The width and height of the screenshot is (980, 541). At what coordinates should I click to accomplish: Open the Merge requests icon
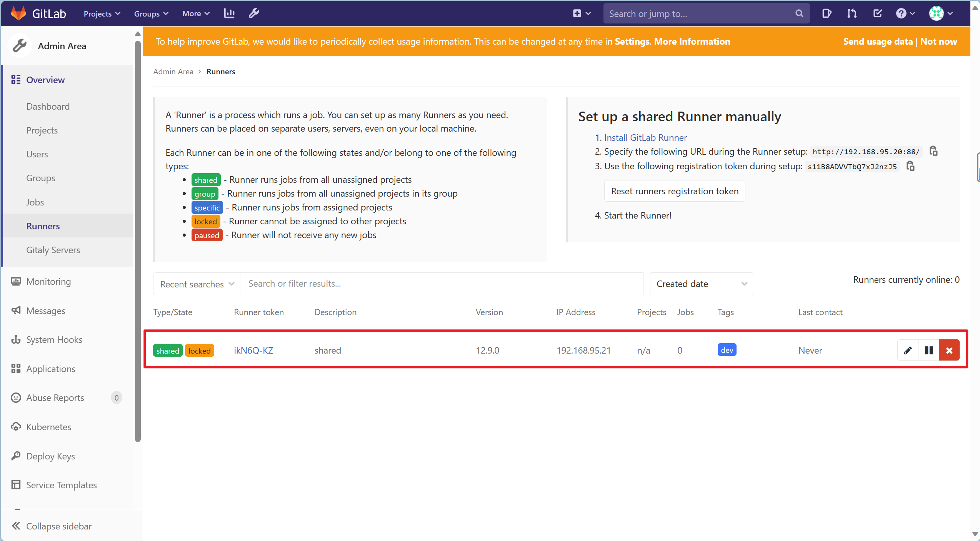point(852,13)
